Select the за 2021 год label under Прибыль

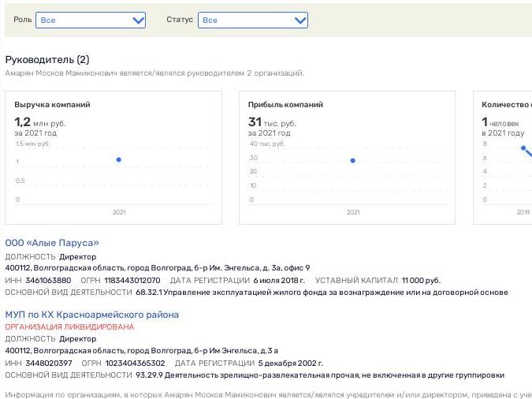pyautogui.click(x=269, y=133)
